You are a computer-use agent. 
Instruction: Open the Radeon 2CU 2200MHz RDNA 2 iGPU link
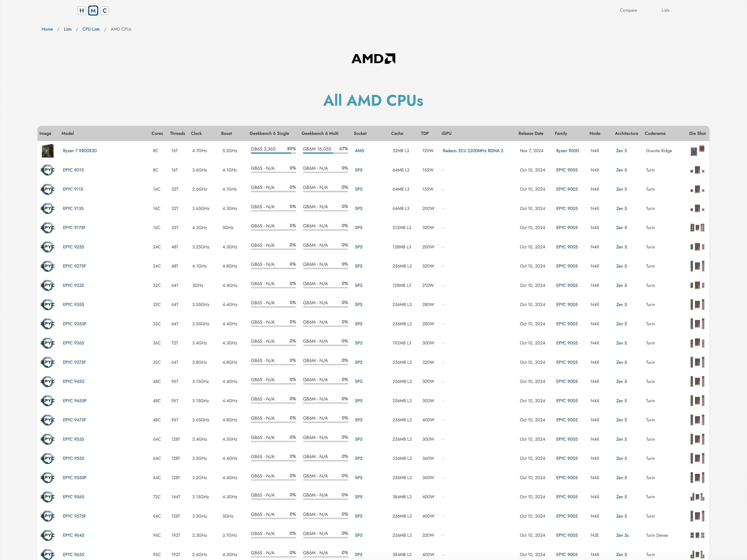coord(473,151)
